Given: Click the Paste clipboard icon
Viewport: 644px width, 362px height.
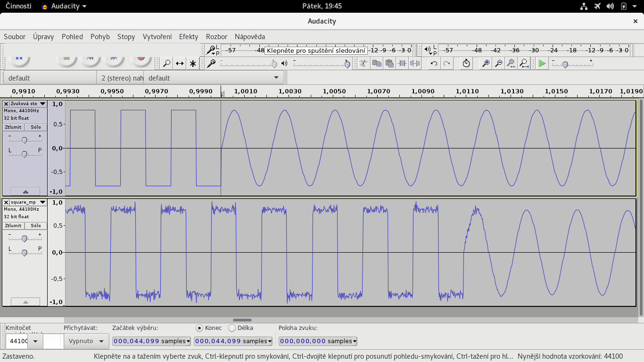Looking at the screenshot, I should pyautogui.click(x=389, y=63).
